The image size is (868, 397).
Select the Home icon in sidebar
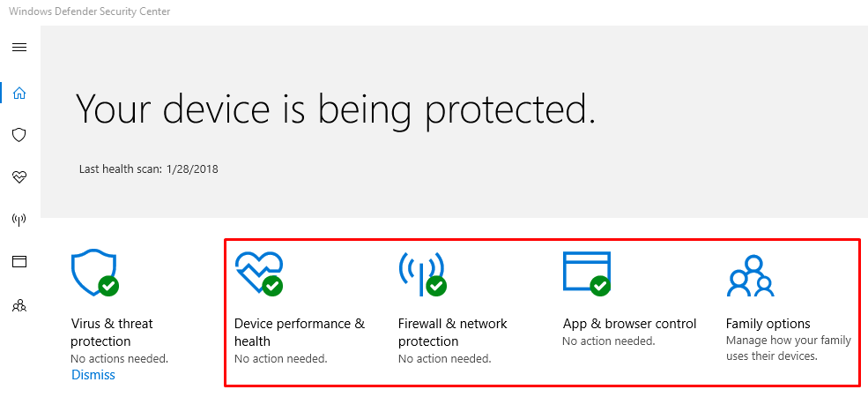[19, 93]
